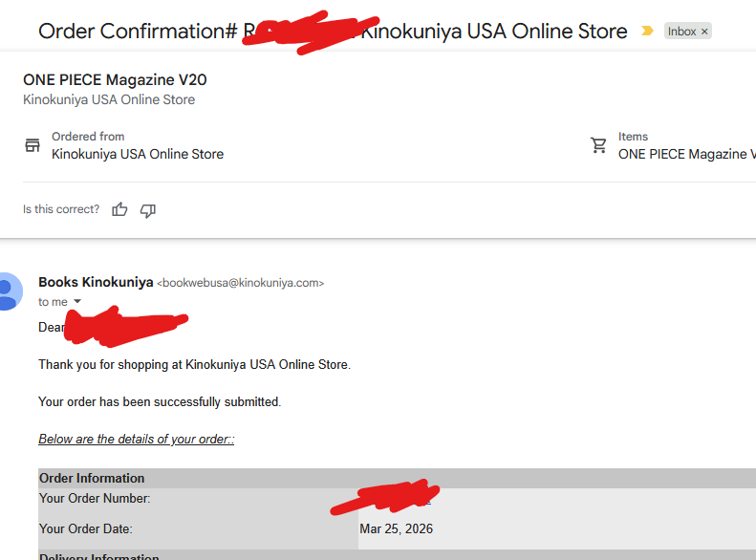This screenshot has height=560, width=756.
Task: Click the sender name Books Kinokuniya
Action: click(x=96, y=282)
